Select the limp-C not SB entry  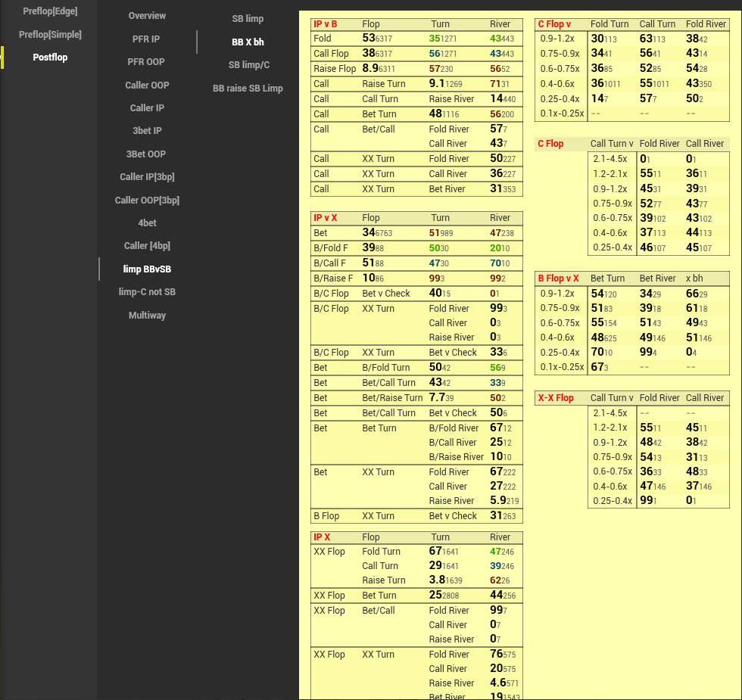point(147,292)
